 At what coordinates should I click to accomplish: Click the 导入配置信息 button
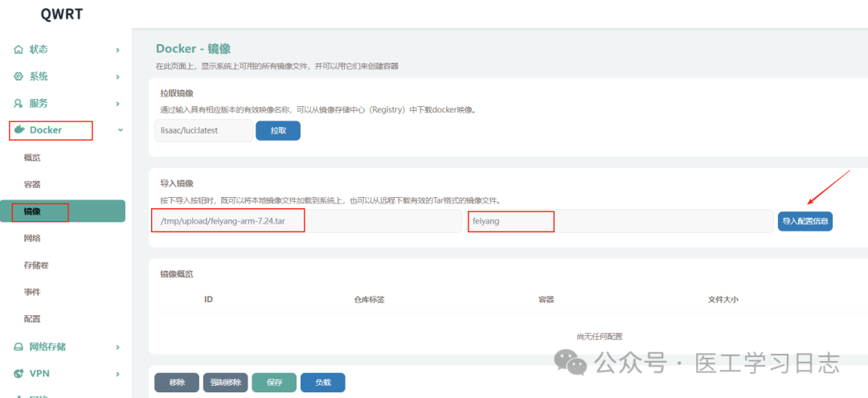tap(805, 221)
